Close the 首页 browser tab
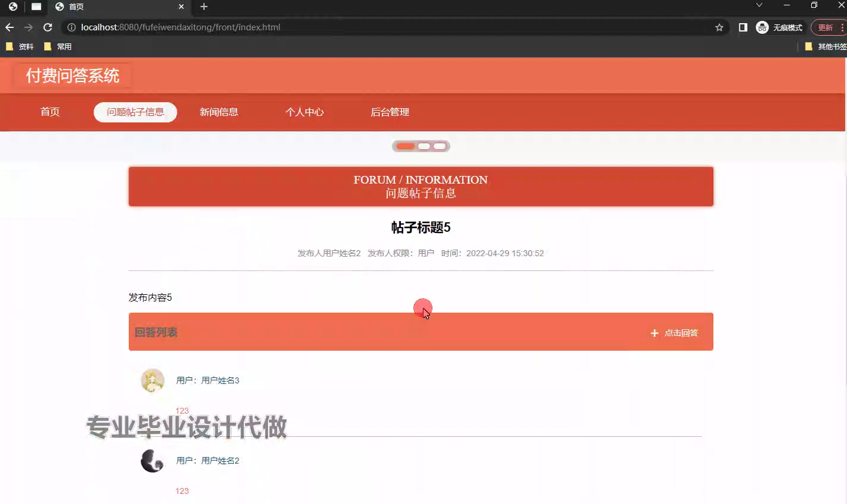Image resolution: width=847 pixels, height=504 pixels. (x=181, y=7)
